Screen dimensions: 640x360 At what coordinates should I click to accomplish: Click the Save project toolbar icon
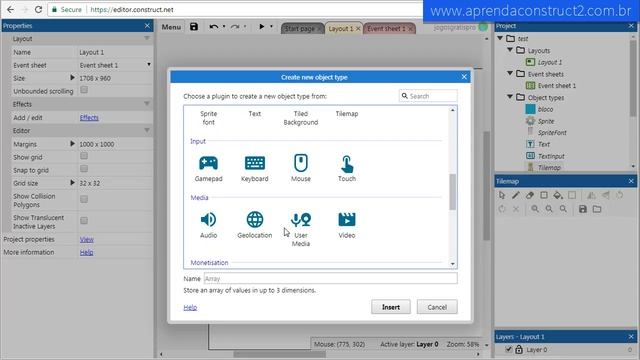tap(194, 27)
